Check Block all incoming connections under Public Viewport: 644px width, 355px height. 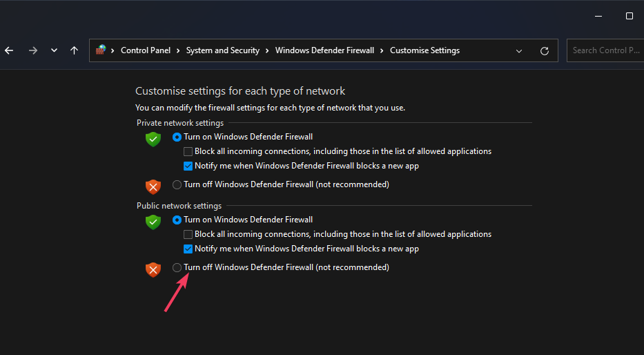tap(188, 235)
